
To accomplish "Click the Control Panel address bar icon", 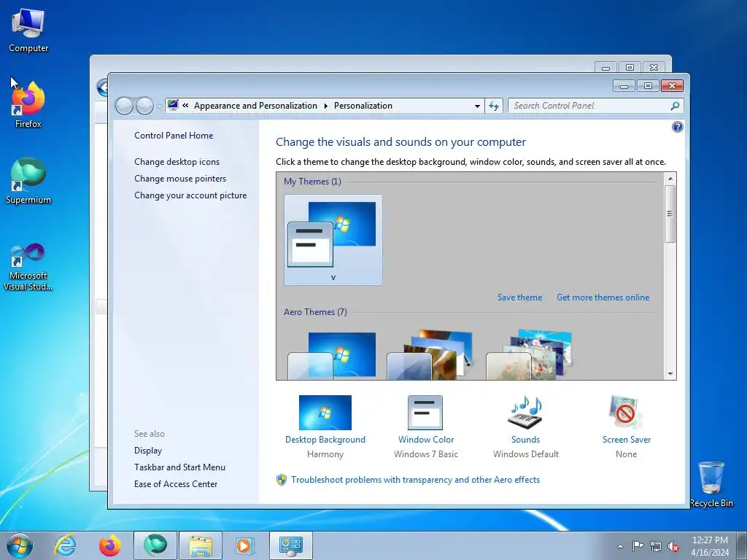I will [173, 105].
